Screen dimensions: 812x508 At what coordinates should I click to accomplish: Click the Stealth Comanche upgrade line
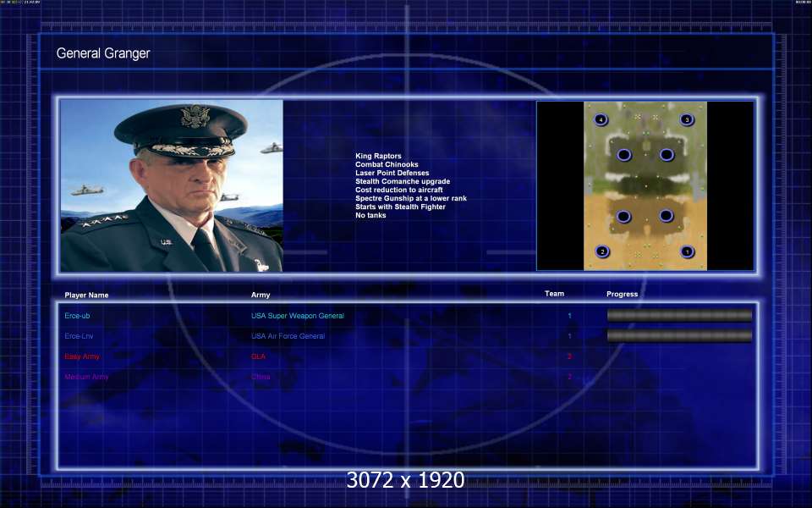pos(403,181)
